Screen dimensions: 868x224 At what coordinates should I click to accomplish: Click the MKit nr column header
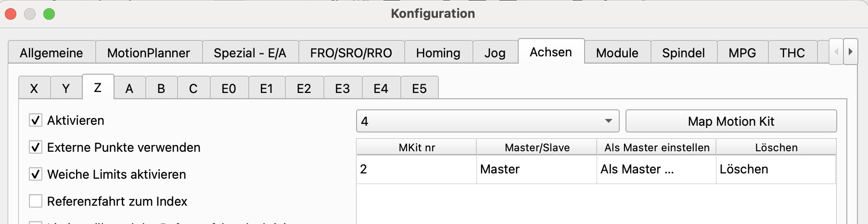click(417, 148)
